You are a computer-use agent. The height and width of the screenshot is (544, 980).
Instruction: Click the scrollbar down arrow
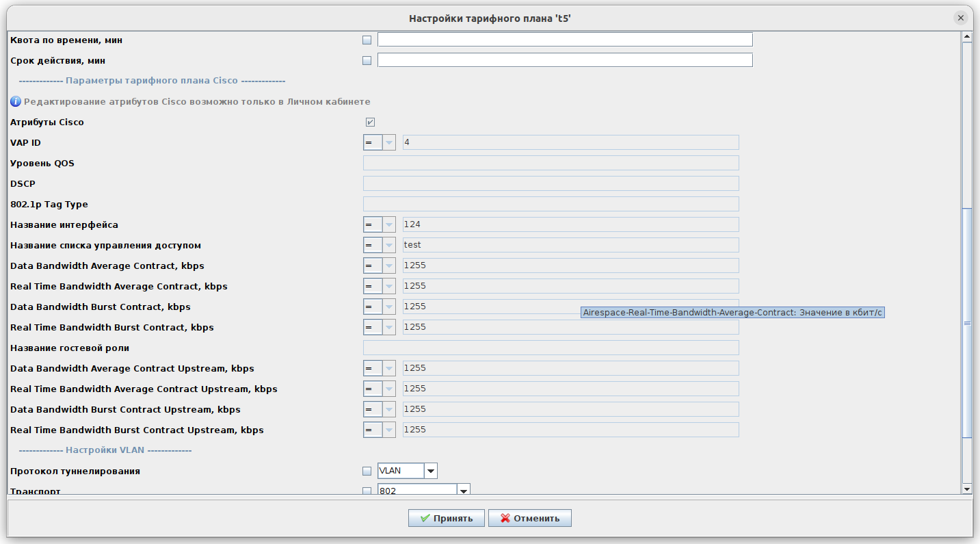[966, 489]
